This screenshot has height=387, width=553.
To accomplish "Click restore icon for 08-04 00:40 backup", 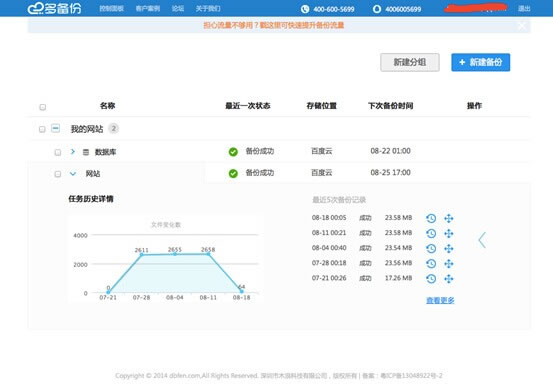I will click(431, 248).
